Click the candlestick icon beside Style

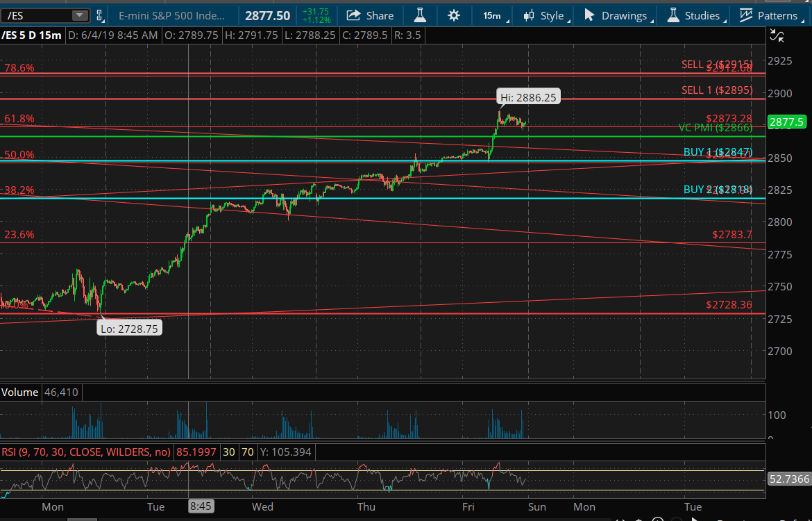[529, 15]
